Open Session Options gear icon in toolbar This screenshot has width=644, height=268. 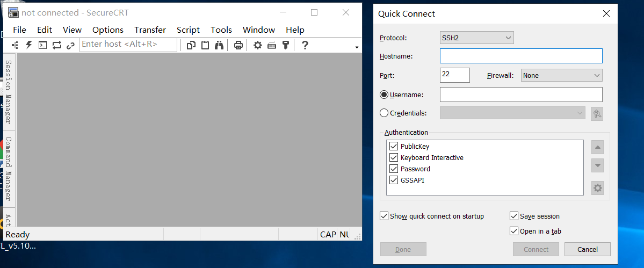[257, 45]
